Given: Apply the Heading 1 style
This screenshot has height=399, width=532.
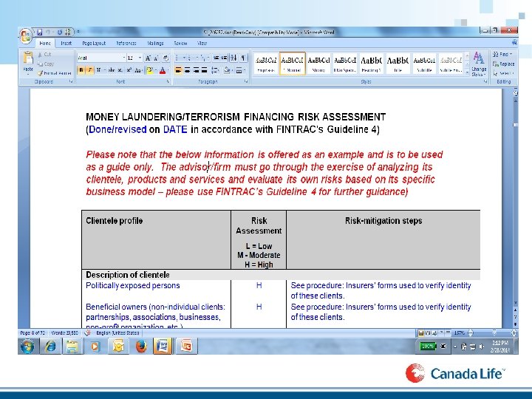Looking at the screenshot, I should [x=371, y=64].
